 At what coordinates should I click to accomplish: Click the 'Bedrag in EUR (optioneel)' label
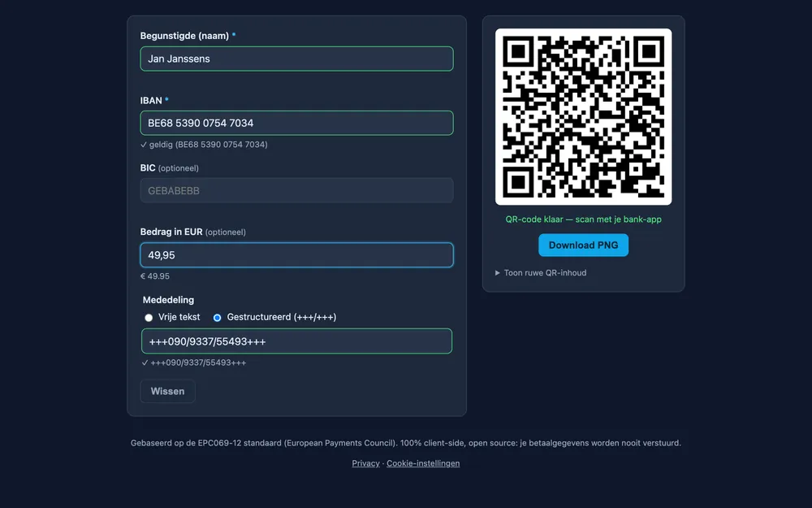(192, 232)
